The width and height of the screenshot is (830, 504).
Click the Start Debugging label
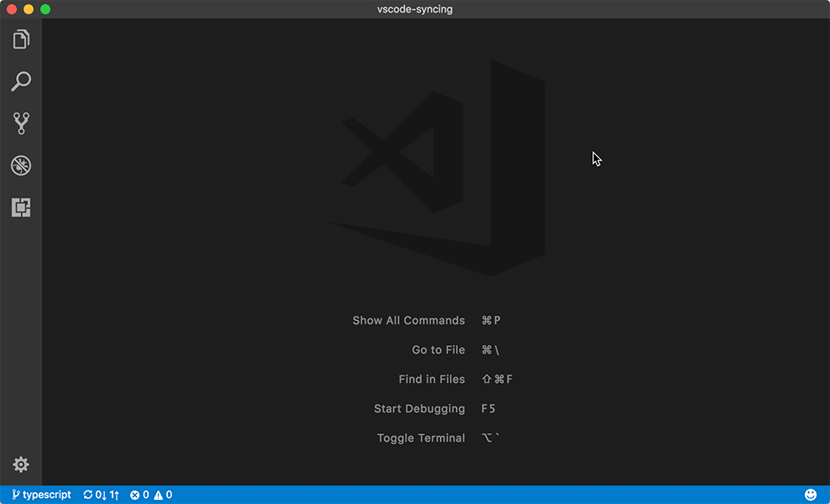coord(419,409)
